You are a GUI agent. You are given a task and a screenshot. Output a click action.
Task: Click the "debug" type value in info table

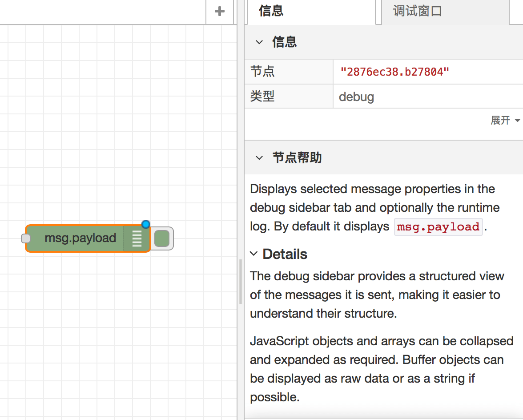[x=356, y=97]
